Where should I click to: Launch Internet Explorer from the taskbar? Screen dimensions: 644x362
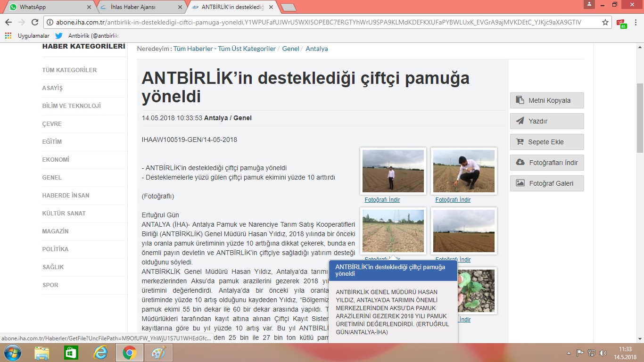pyautogui.click(x=100, y=353)
